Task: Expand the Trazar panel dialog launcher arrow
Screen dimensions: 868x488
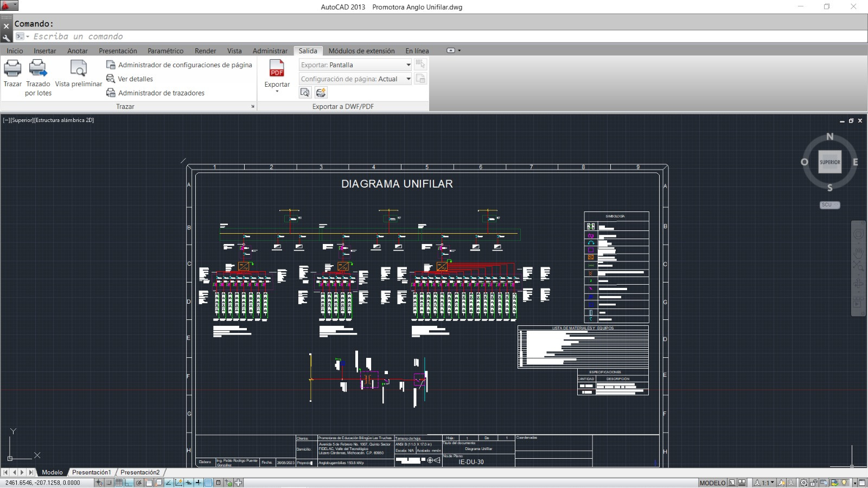Action: [x=252, y=106]
